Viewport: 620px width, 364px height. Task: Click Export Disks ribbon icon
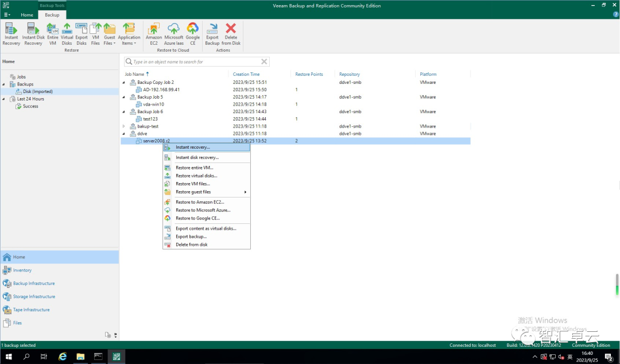82,34
